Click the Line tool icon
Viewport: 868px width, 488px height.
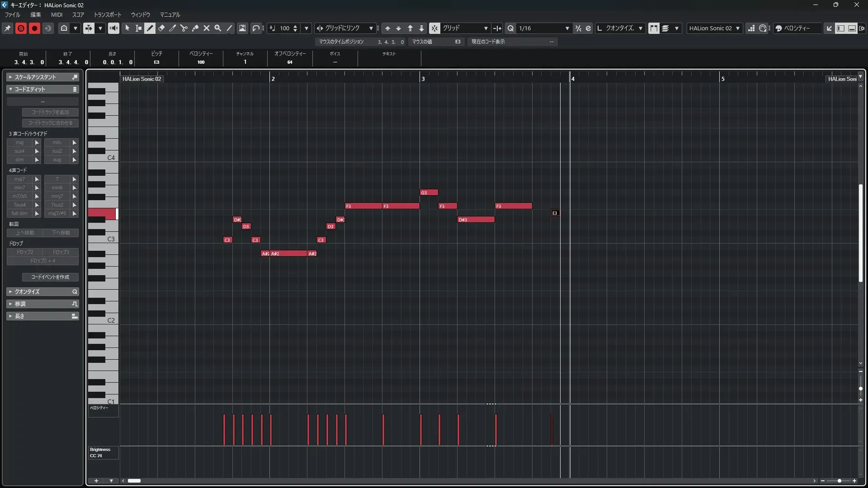tap(230, 28)
